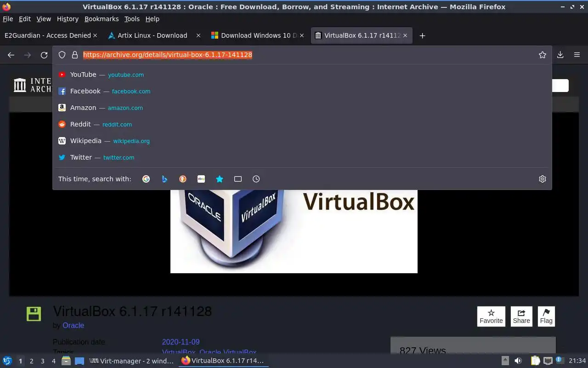Screen dimensions: 588x368
Task: Open the Firefox downloads panel
Action: tap(560, 55)
